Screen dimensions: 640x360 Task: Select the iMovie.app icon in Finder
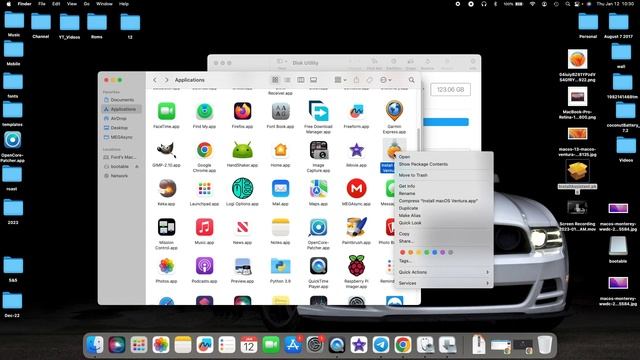point(356,150)
